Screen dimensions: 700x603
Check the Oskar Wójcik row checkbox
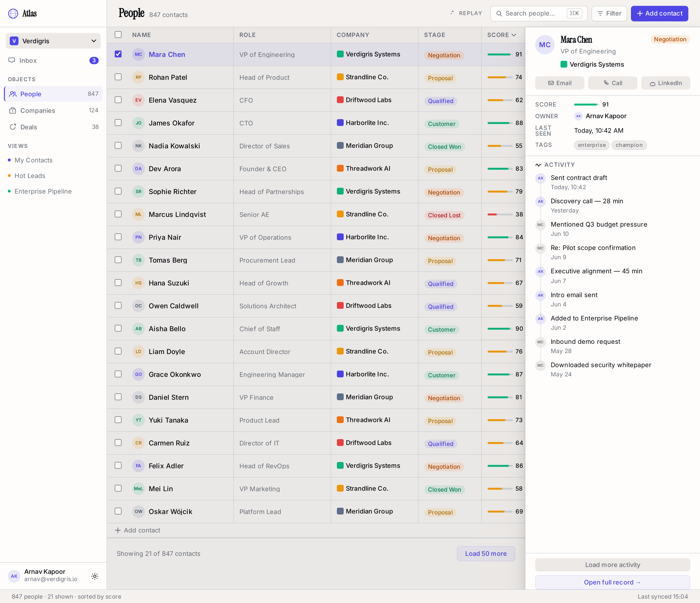coord(118,511)
